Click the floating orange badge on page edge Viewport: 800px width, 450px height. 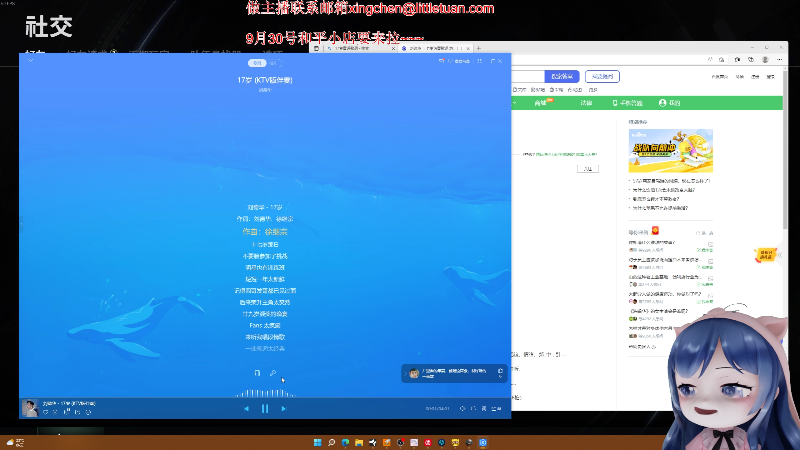pos(765,255)
